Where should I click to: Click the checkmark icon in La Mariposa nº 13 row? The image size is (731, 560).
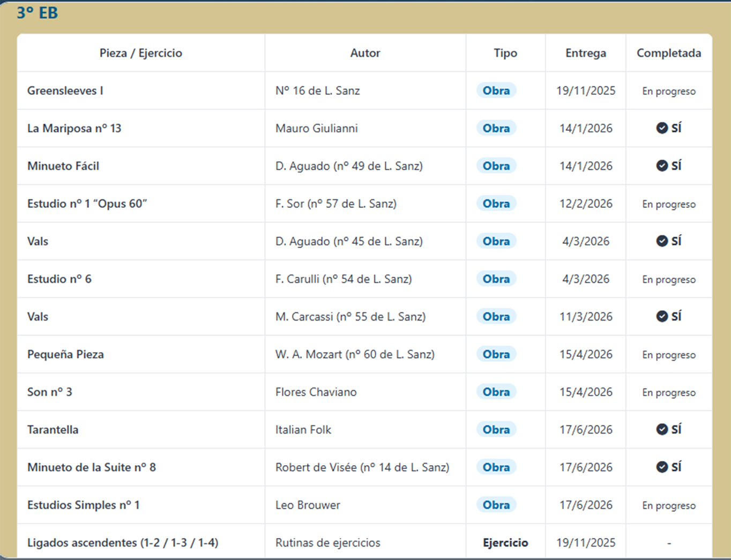click(x=662, y=128)
